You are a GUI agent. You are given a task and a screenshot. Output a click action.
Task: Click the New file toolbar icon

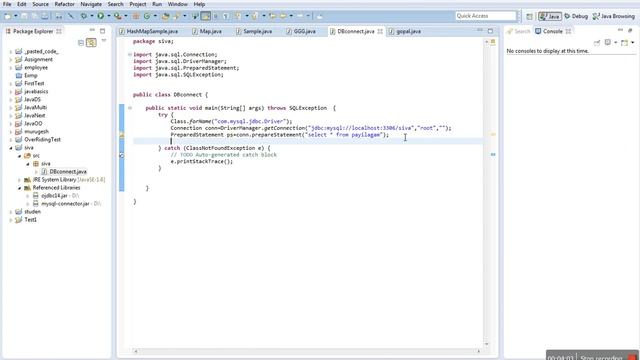pos(8,16)
